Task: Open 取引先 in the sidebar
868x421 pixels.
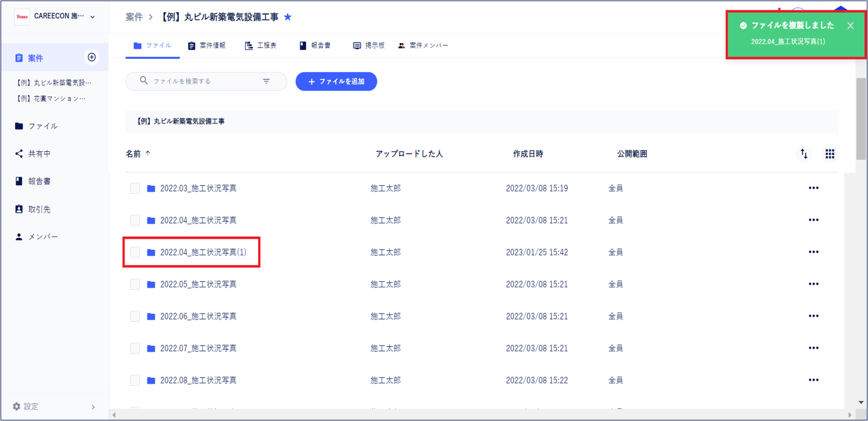Action: point(33,209)
